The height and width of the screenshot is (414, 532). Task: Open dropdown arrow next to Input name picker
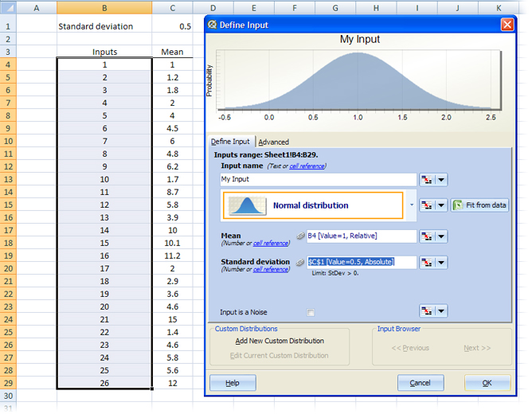(441, 180)
